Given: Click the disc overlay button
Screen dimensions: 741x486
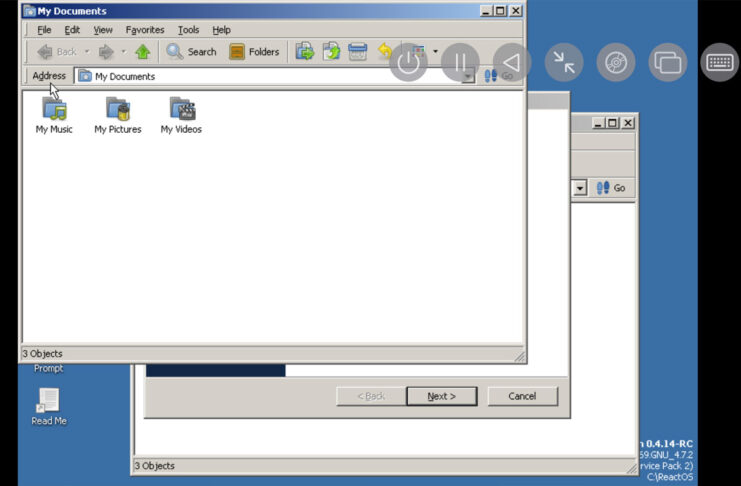Looking at the screenshot, I should (x=616, y=62).
